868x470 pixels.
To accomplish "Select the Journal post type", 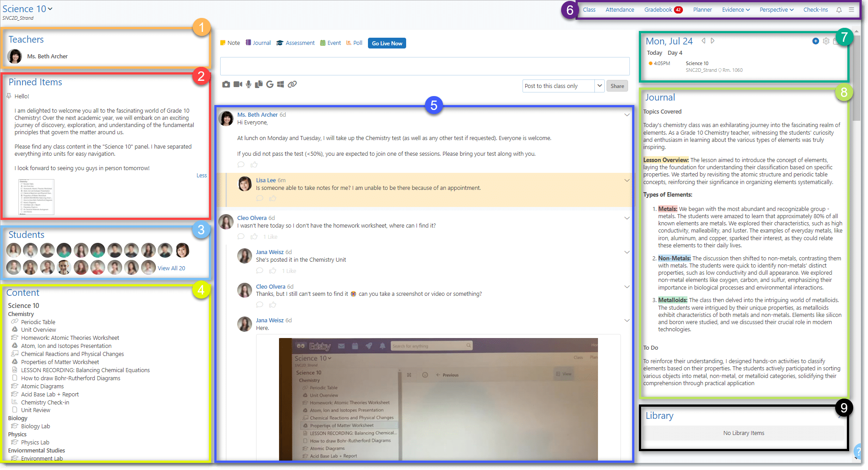I will (258, 43).
